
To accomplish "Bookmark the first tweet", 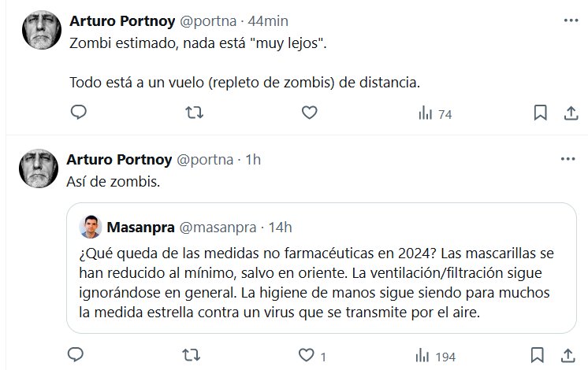I will pos(540,113).
